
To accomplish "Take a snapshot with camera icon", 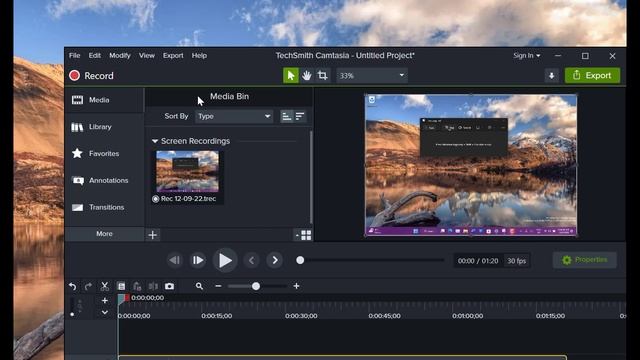I will point(169,287).
